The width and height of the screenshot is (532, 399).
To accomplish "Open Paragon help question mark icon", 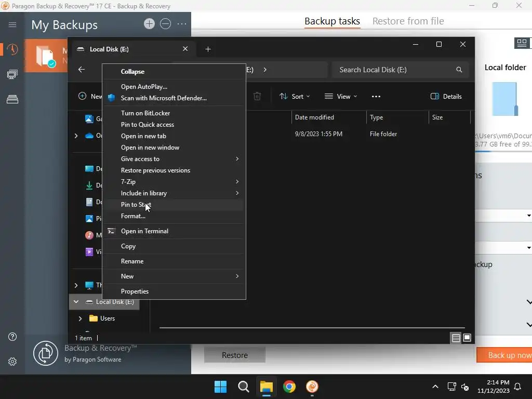I will click(x=12, y=337).
